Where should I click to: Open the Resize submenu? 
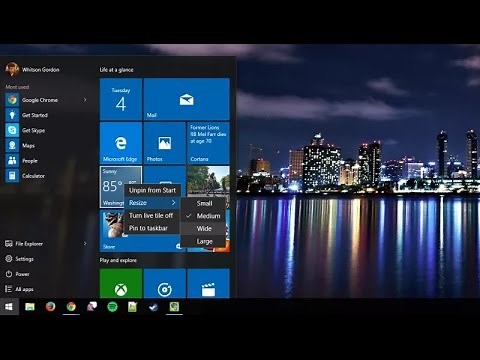click(x=152, y=203)
